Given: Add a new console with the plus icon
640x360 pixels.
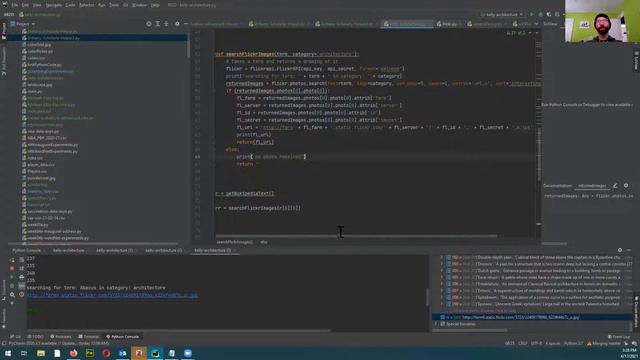Looking at the screenshot, I should [x=12, y=303].
